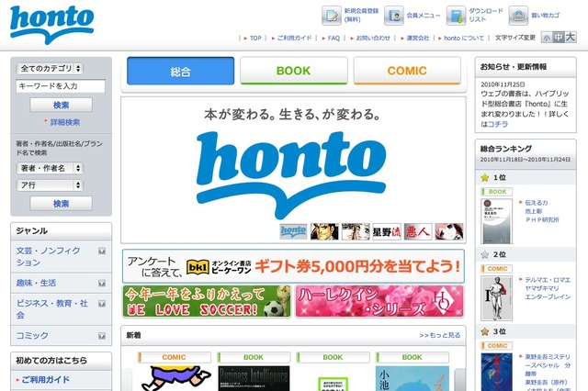Screen dimensions: 588x391
Task: Open お問い合わせ contact link
Action: point(373,38)
